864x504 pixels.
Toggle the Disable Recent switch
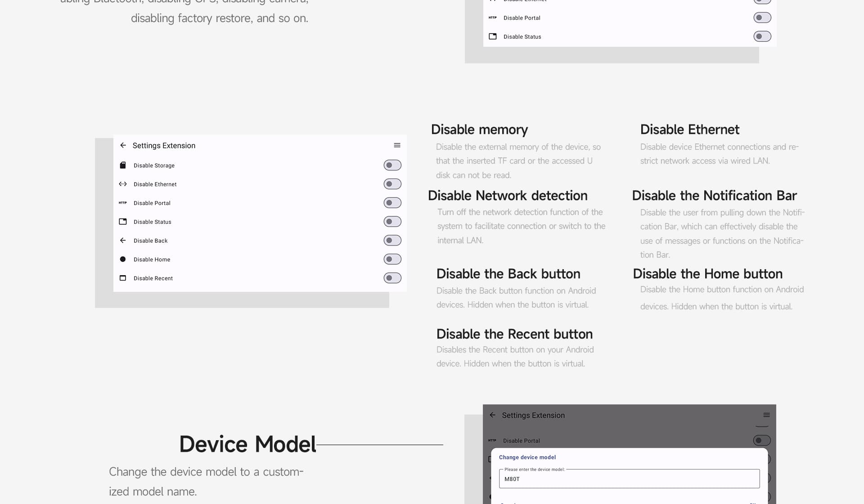(x=392, y=278)
